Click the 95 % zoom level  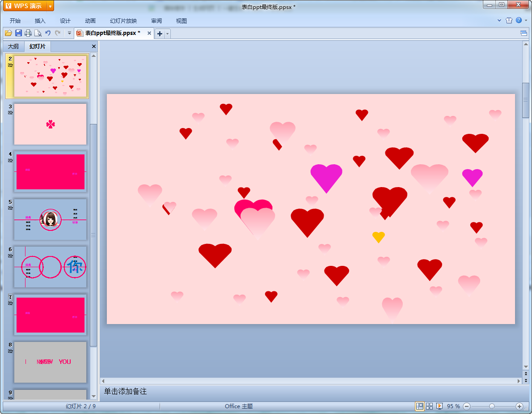(453, 406)
